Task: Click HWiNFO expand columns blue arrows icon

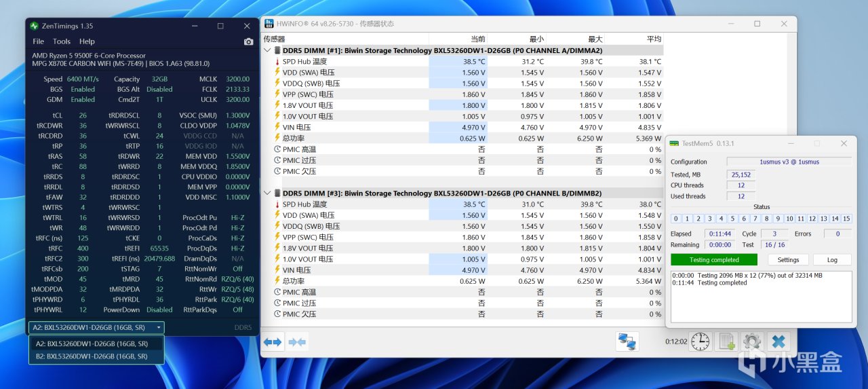Action: tap(273, 342)
